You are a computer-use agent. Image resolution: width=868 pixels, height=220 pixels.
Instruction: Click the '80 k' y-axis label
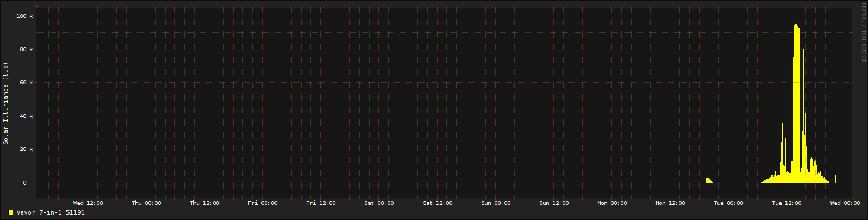(27, 49)
